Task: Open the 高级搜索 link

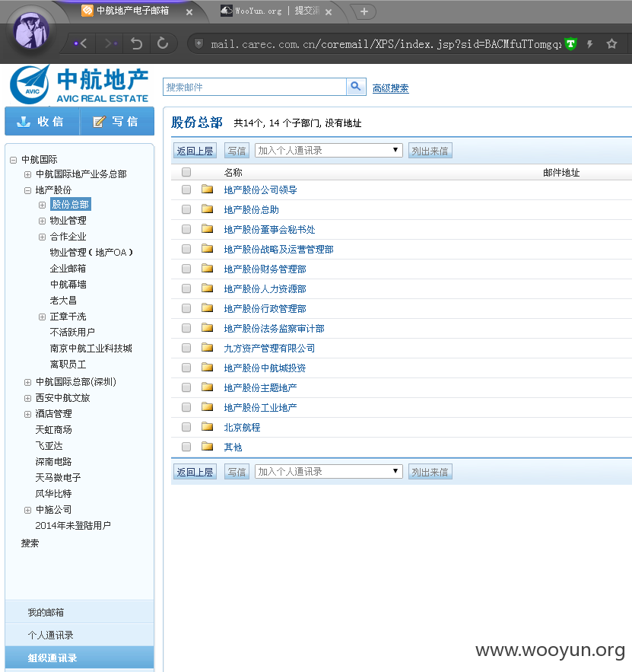Action: 390,88
